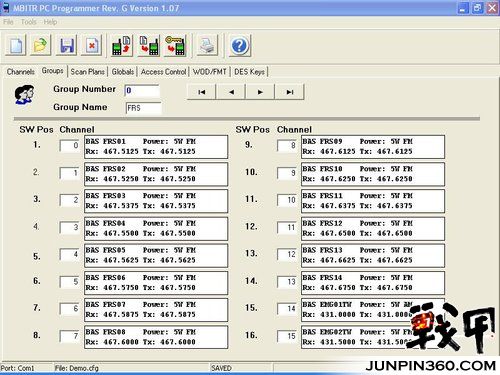500x375 pixels.
Task: Click channel number field for SW Pos 7
Action: tap(69, 309)
